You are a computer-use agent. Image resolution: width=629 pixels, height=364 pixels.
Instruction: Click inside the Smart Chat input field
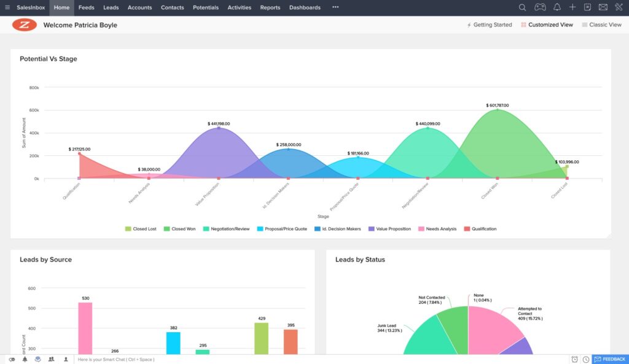154,358
